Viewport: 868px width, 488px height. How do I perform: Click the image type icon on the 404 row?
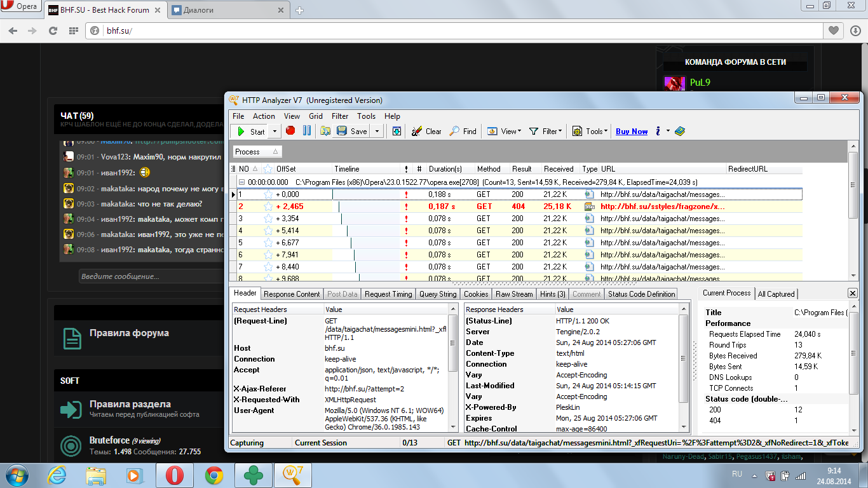pos(588,207)
